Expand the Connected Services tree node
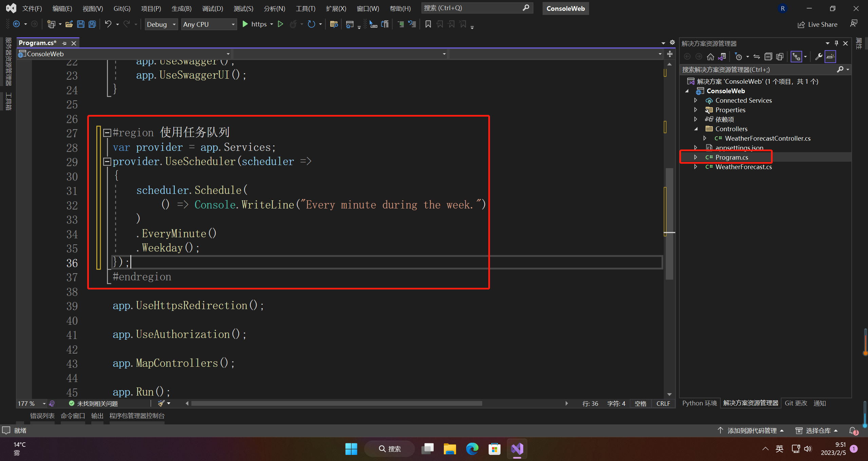The image size is (868, 461). point(696,100)
